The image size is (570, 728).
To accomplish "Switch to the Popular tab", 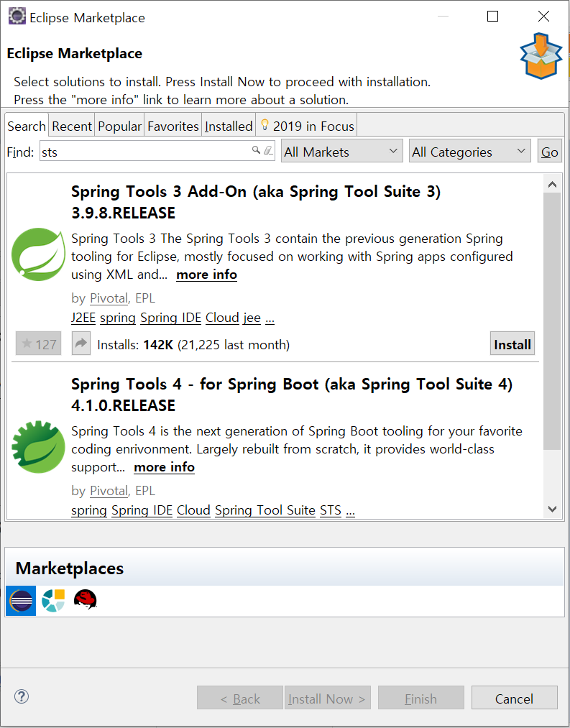I will point(119,126).
